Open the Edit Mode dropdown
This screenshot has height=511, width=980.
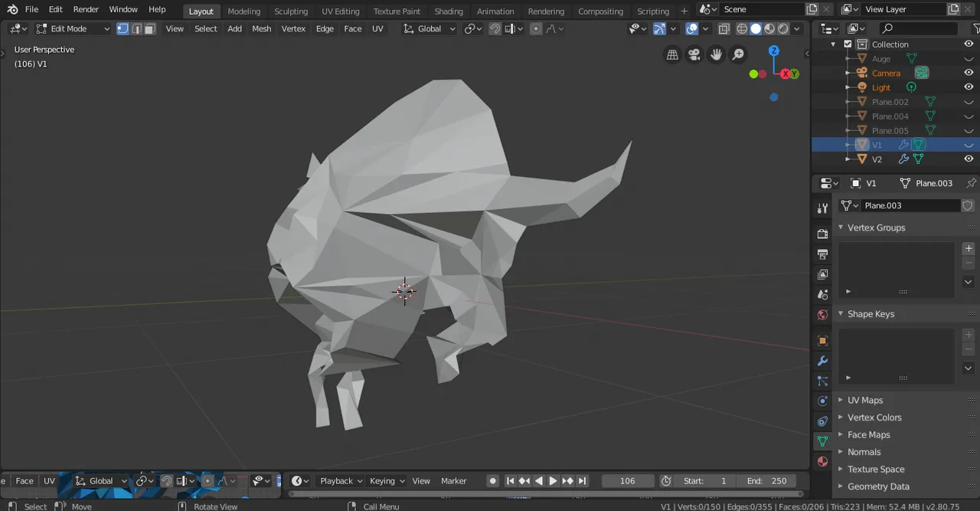pyautogui.click(x=73, y=28)
